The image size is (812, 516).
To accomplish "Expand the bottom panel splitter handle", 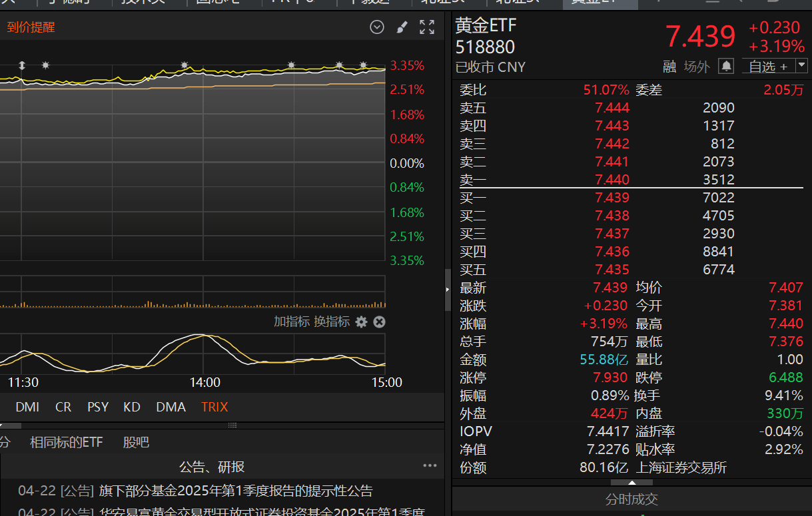I will tap(232, 425).
